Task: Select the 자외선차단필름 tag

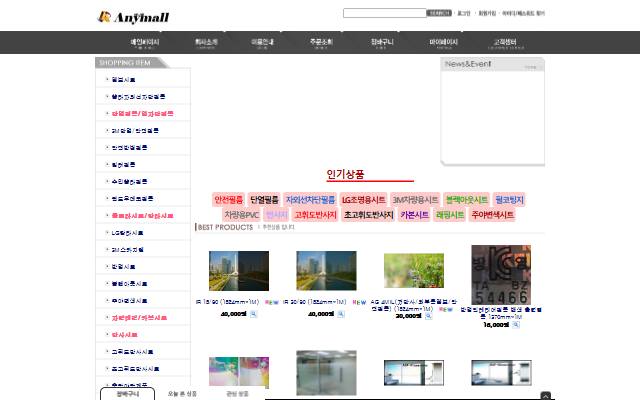Action: point(310,200)
